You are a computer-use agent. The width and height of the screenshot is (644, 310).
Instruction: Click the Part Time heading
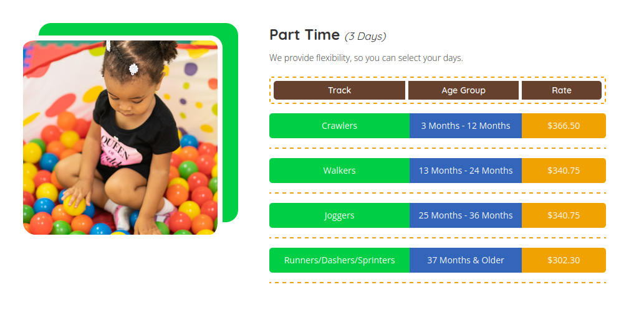[x=304, y=35]
